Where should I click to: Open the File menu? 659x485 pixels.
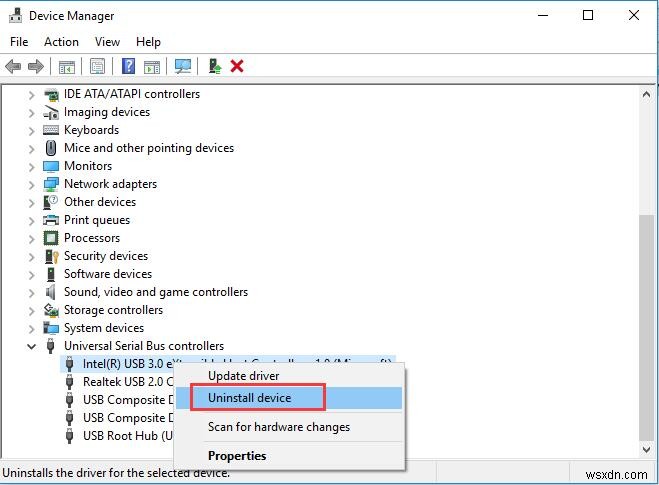coord(19,42)
